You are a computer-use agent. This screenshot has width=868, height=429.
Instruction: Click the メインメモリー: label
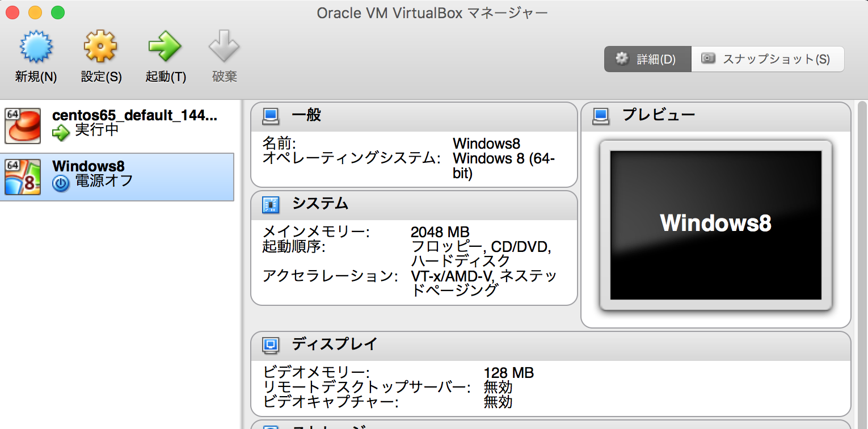coord(316,232)
